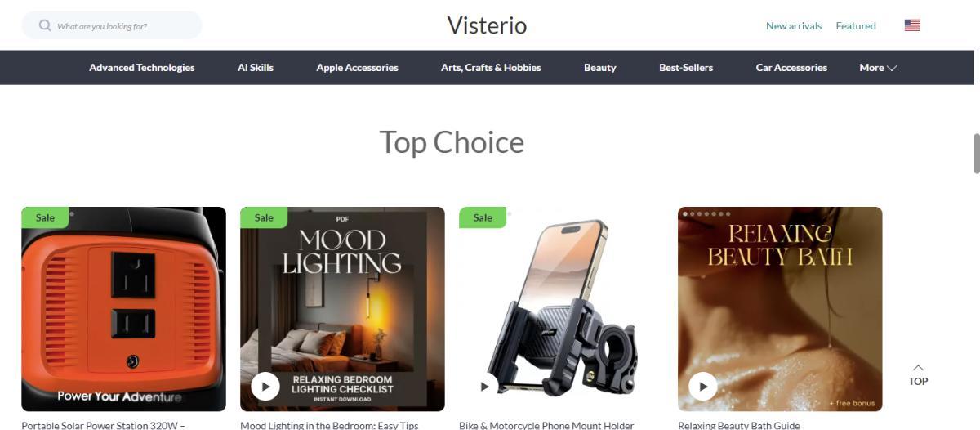The image size is (980, 430).
Task: Open the Featured link
Action: 856,26
